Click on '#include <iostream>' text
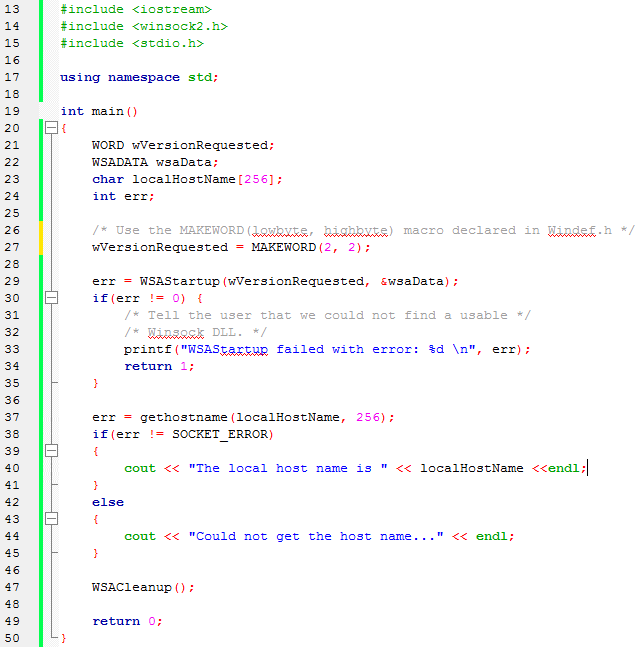Screen dimensions: 644x647 click(x=136, y=9)
